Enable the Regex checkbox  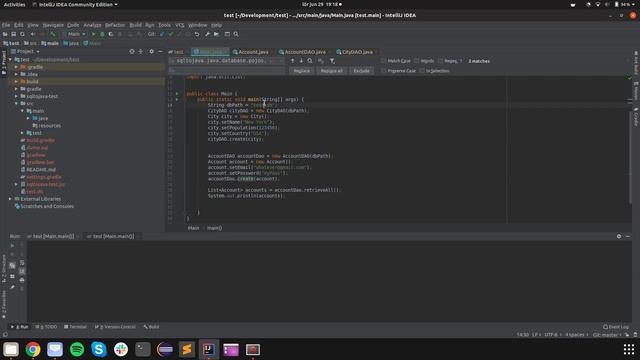440,61
